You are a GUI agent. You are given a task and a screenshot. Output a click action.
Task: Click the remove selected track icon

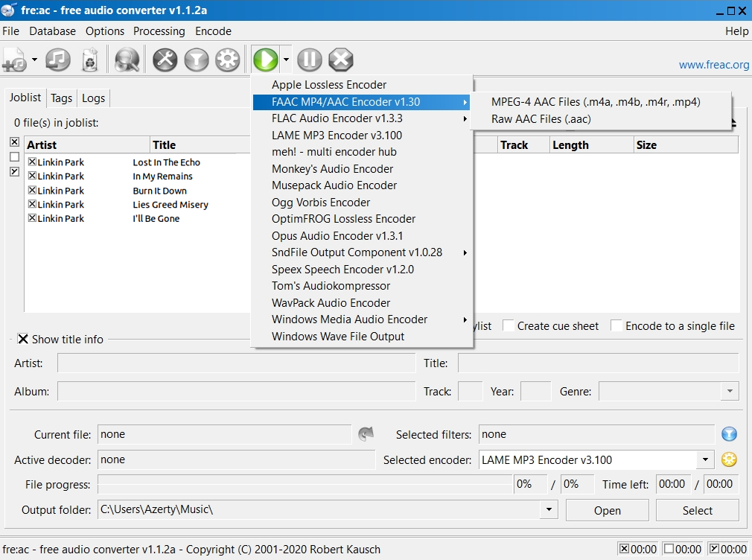pyautogui.click(x=58, y=60)
